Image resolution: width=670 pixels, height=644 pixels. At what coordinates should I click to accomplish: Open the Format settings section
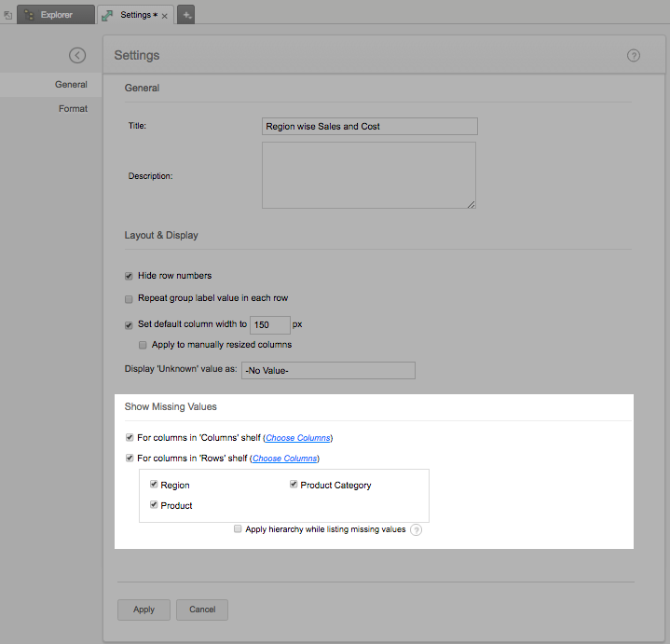pyautogui.click(x=73, y=109)
